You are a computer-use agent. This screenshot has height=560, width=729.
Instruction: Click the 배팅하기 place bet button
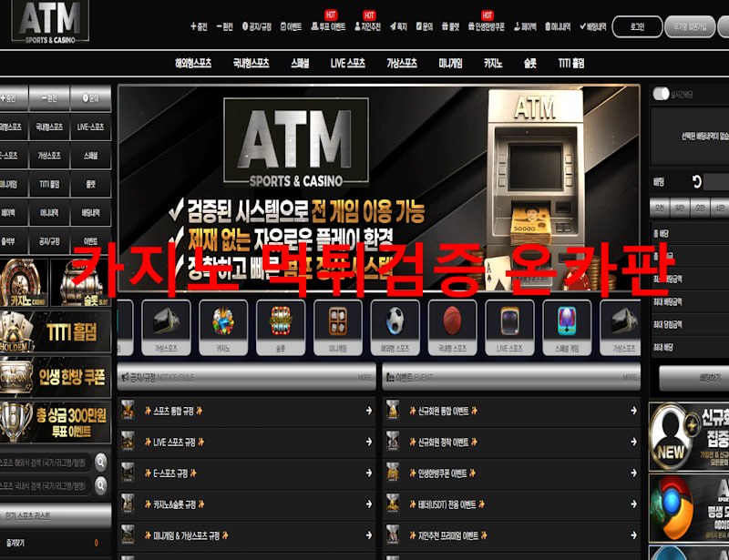694,378
